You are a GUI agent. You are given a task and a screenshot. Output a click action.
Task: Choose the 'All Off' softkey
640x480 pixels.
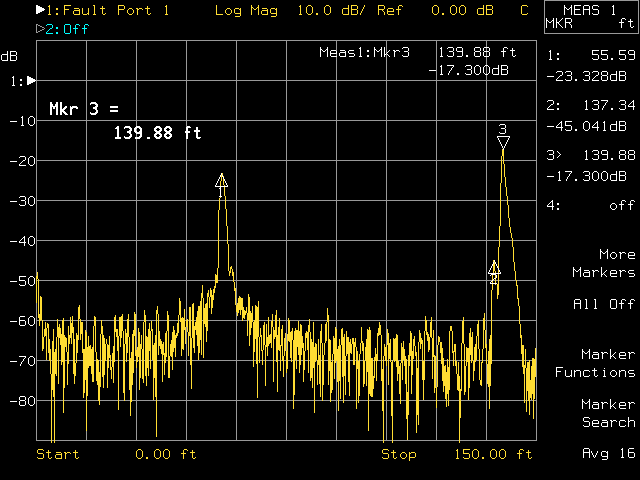click(x=604, y=304)
